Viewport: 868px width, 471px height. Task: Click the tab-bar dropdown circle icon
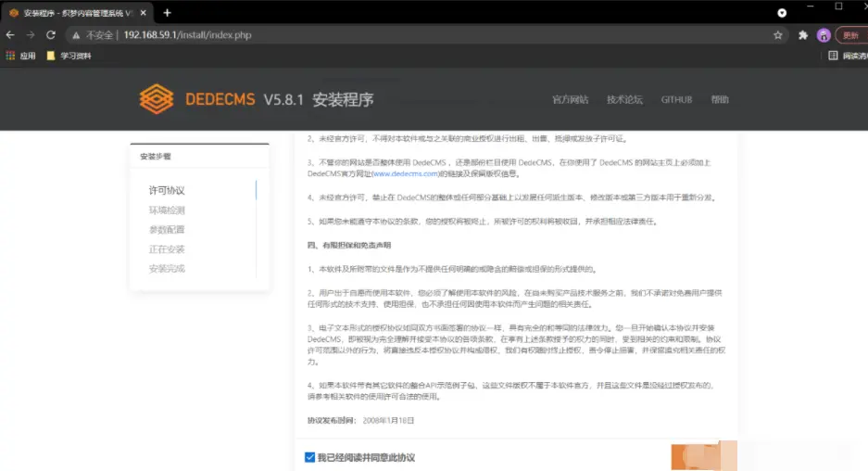click(782, 13)
